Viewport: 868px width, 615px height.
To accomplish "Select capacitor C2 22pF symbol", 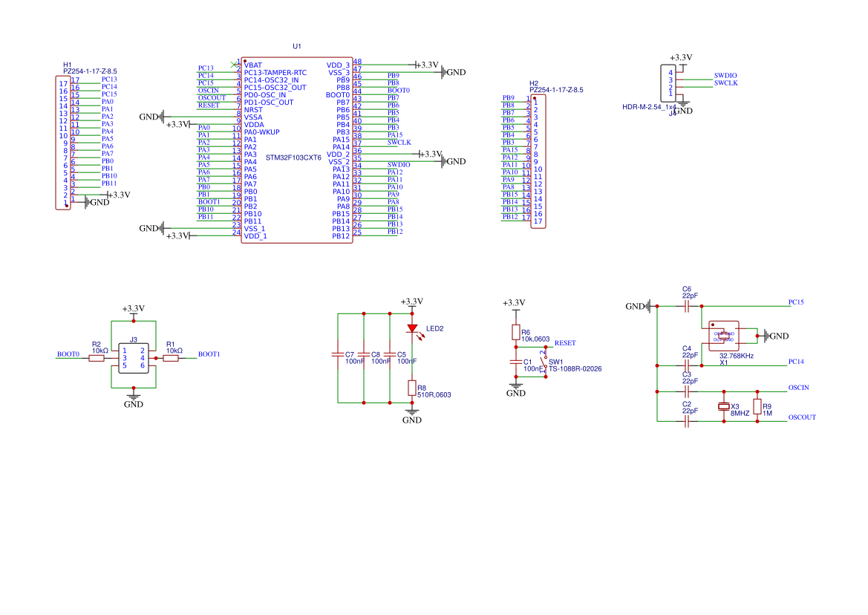I will (686, 422).
